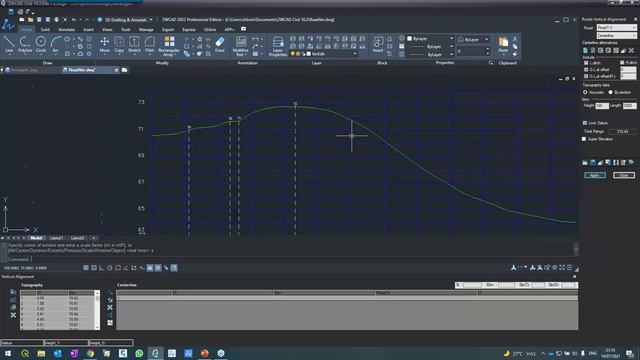Select the By section radio button
Viewport: 640px width, 360px height.
point(611,93)
